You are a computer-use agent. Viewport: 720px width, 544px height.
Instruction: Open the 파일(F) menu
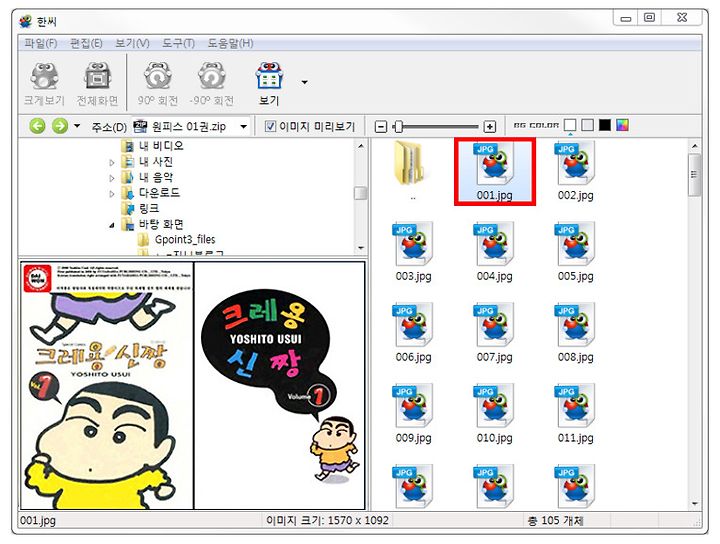coord(41,43)
